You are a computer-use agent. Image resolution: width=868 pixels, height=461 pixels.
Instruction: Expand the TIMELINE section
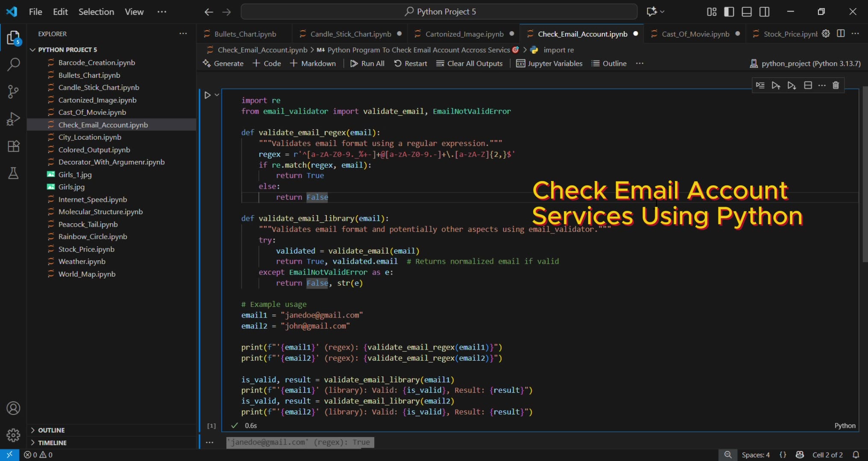(x=51, y=443)
